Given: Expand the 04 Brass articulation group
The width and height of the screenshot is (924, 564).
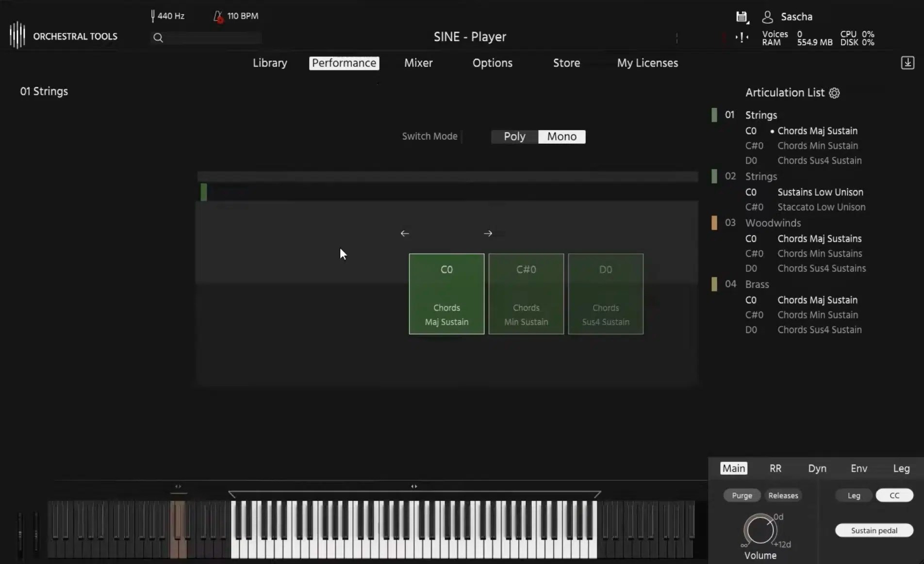Looking at the screenshot, I should pos(758,284).
